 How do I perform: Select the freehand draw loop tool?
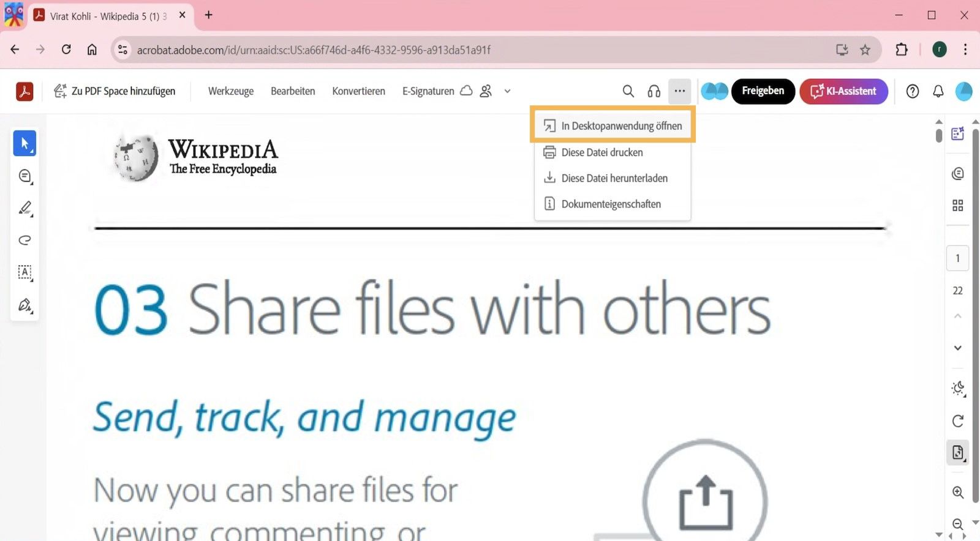[x=25, y=240]
